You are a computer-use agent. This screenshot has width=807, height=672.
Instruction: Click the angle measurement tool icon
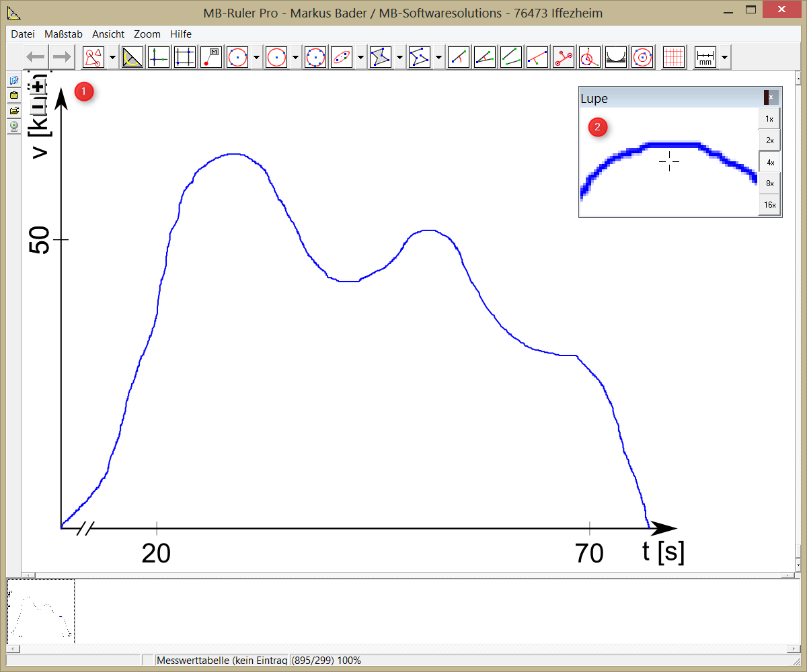point(486,58)
